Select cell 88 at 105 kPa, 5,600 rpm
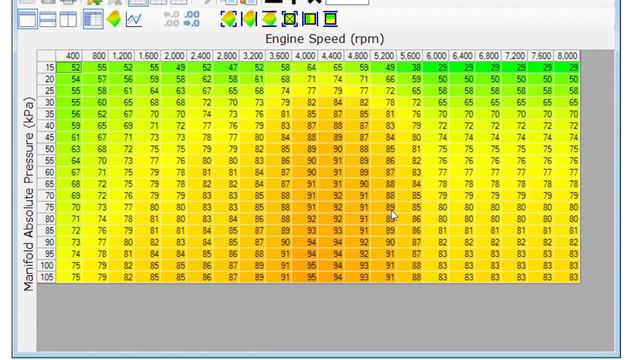Image resolution: width=640 pixels, height=360 pixels. point(410,277)
